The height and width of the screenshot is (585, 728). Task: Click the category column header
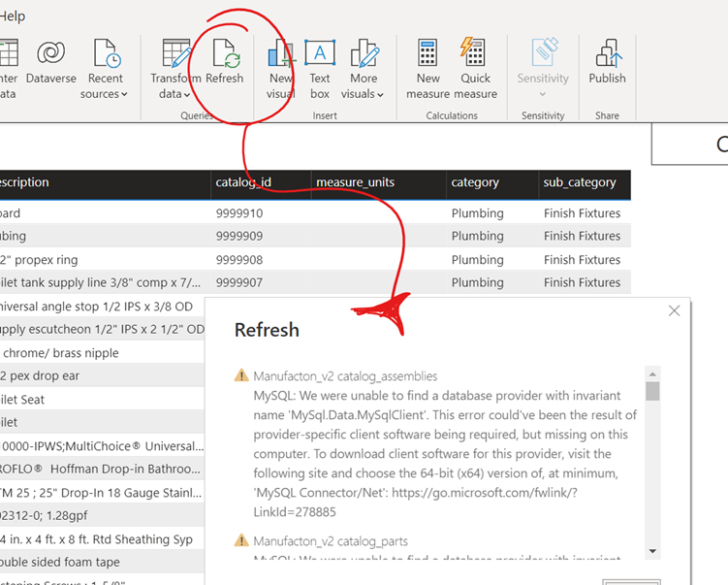tap(475, 182)
